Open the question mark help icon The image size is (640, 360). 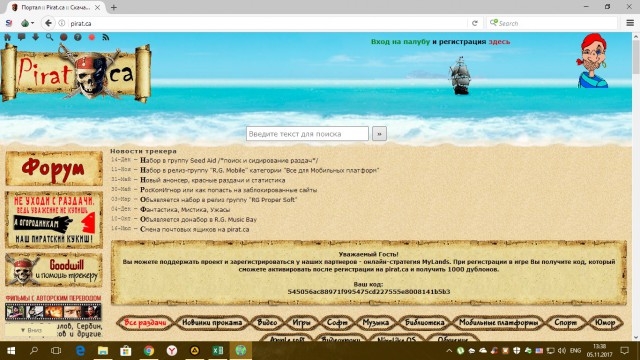(x=78, y=37)
